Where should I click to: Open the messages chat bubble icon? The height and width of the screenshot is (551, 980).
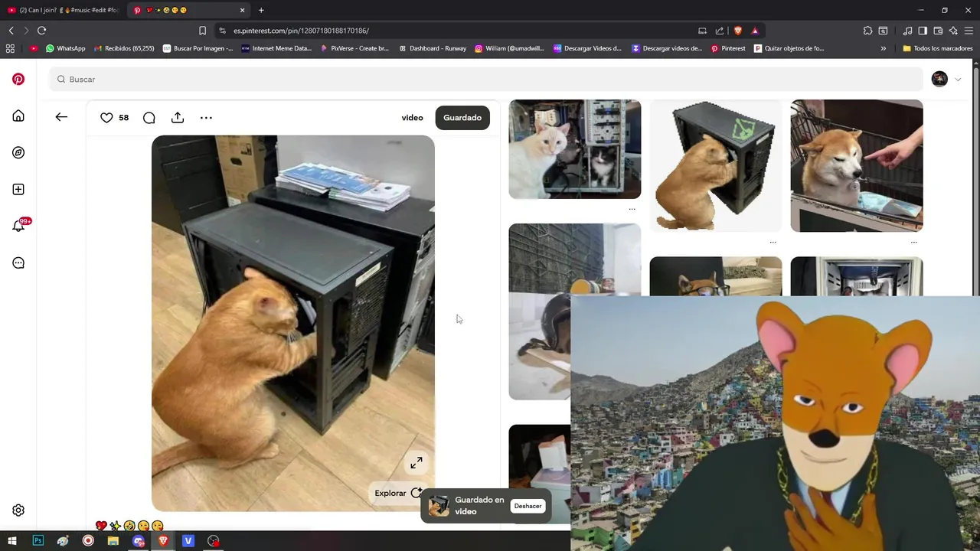18,262
